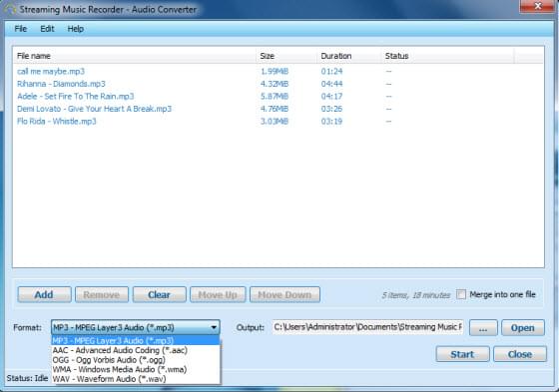Click the Close button next to Start
The height and width of the screenshot is (392, 559).
520,354
